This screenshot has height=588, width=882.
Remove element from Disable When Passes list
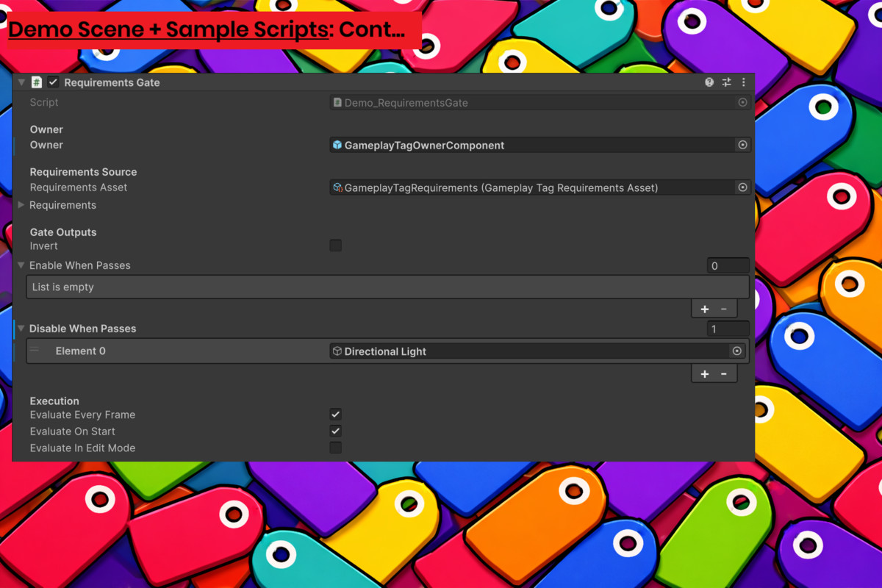[724, 374]
